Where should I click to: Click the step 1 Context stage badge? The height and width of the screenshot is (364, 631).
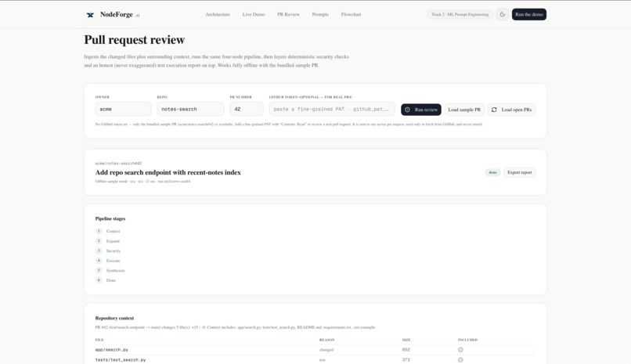[99, 231]
